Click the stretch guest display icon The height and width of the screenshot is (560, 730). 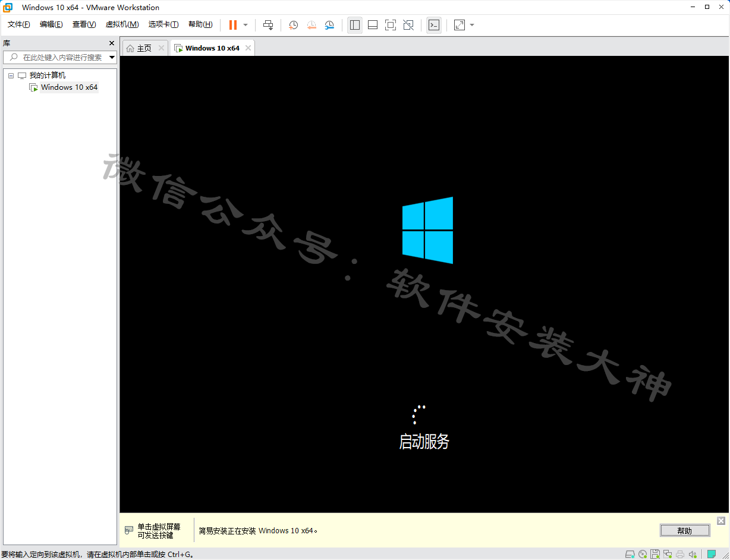click(460, 25)
